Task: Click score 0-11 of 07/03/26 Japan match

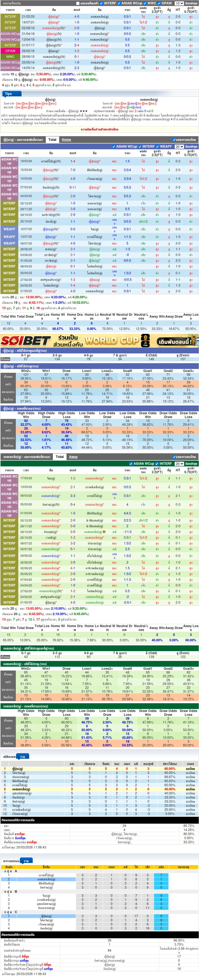Action: (x=73, y=187)
